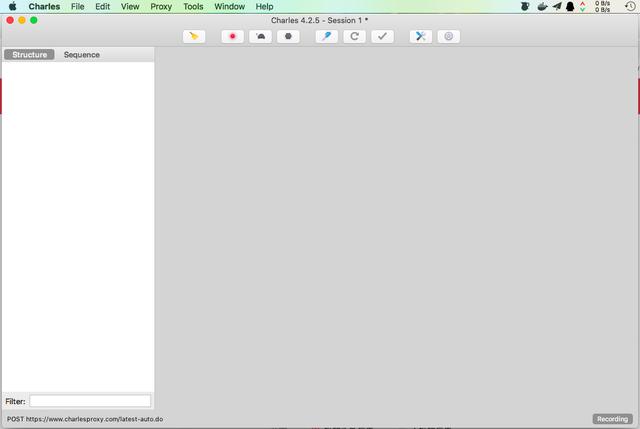Toggle breakpoints with the hexagon icon
This screenshot has width=640, height=429.
coord(288,36)
